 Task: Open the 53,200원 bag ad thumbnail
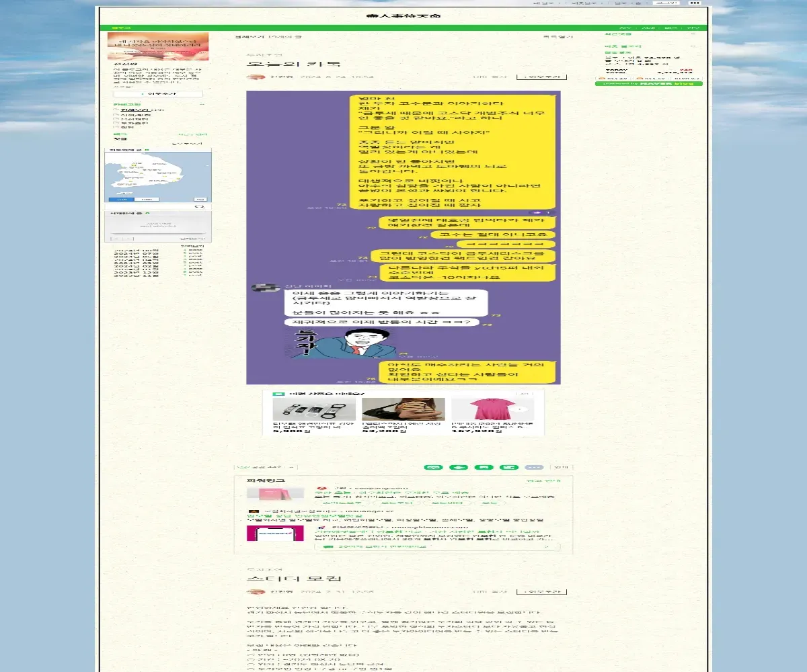click(403, 409)
